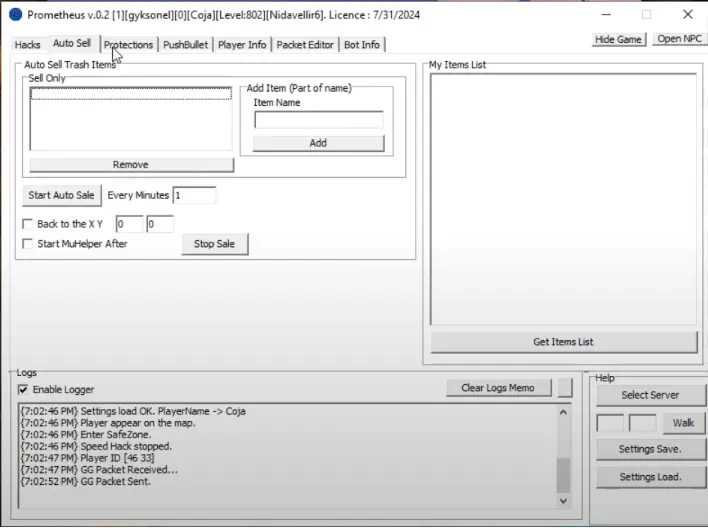Click the Clear Logs Memo button
This screenshot has height=528, width=708.
coord(498,388)
